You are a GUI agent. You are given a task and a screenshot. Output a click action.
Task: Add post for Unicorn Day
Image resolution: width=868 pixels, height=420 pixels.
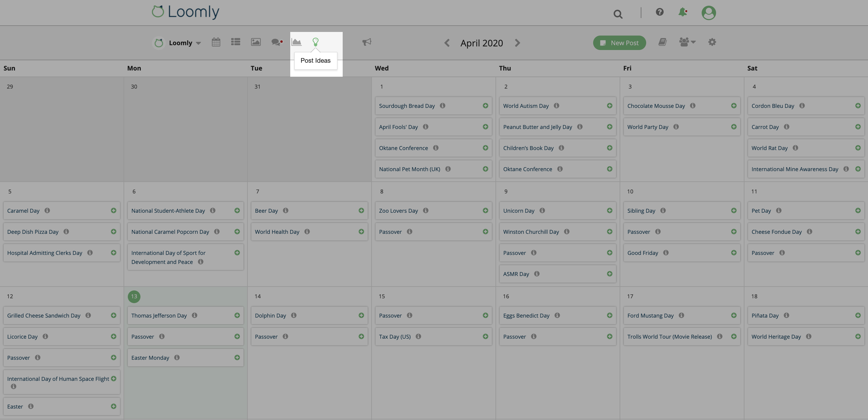click(609, 211)
